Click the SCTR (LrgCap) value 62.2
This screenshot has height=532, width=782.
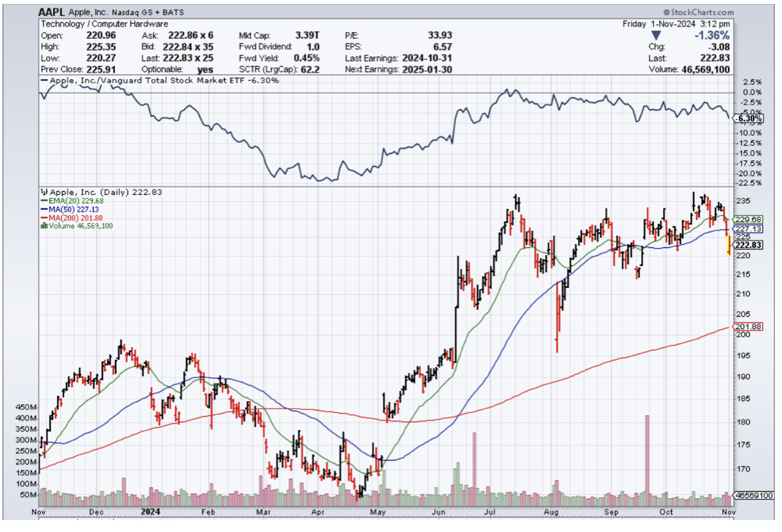coord(309,69)
